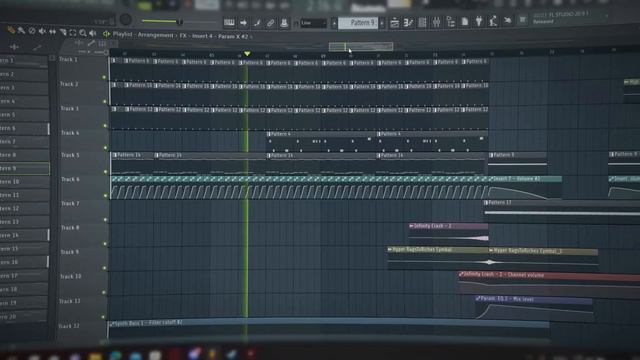This screenshot has width=640, height=360.
Task: Open the Channel rack icon
Action: pyautogui.click(x=422, y=22)
